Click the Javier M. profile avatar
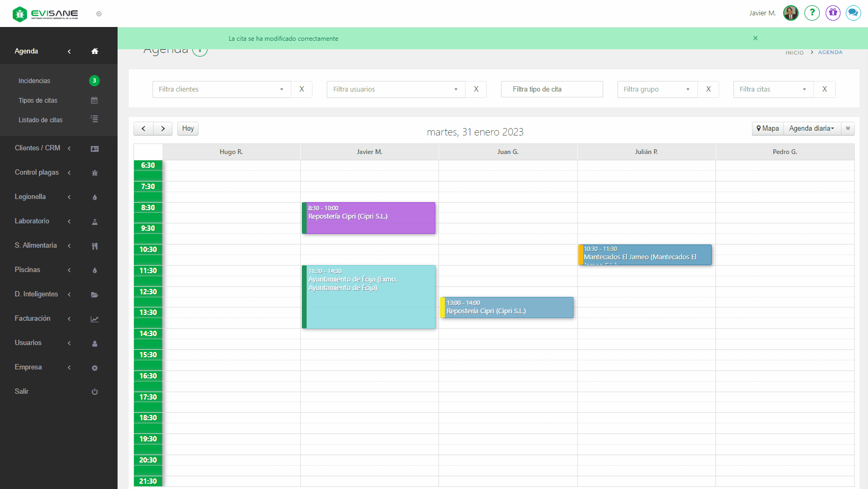 pyautogui.click(x=791, y=13)
